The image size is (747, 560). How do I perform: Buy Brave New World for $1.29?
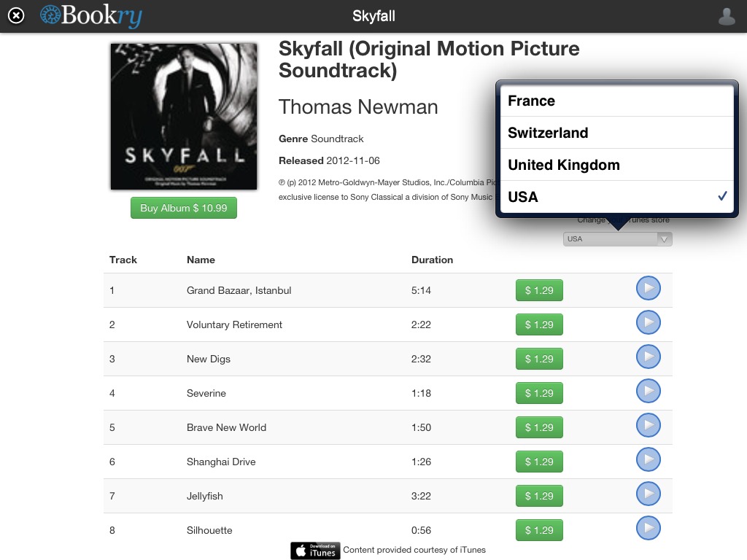coord(539,427)
